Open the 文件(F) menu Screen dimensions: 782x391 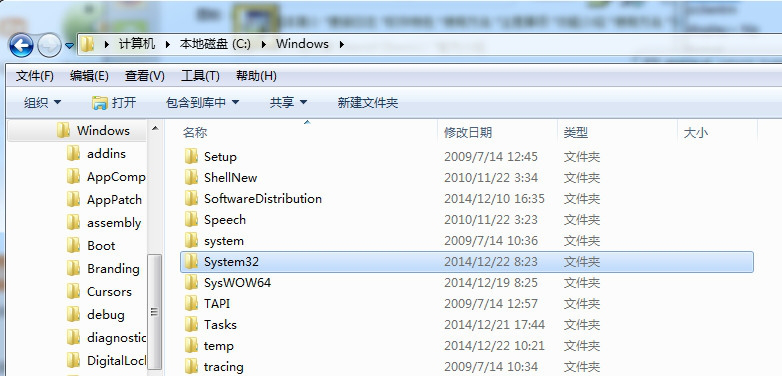(x=34, y=76)
